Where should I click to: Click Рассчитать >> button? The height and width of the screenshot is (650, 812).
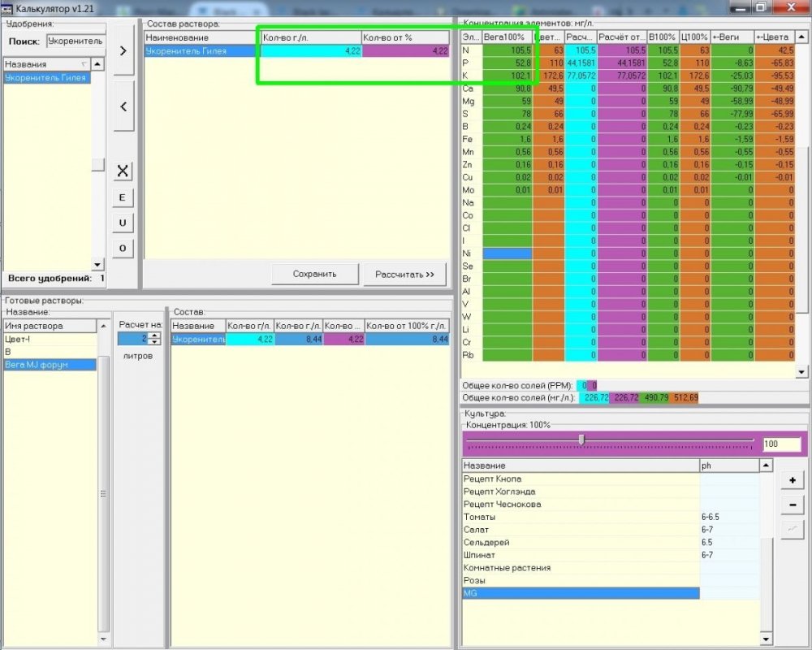click(x=404, y=274)
